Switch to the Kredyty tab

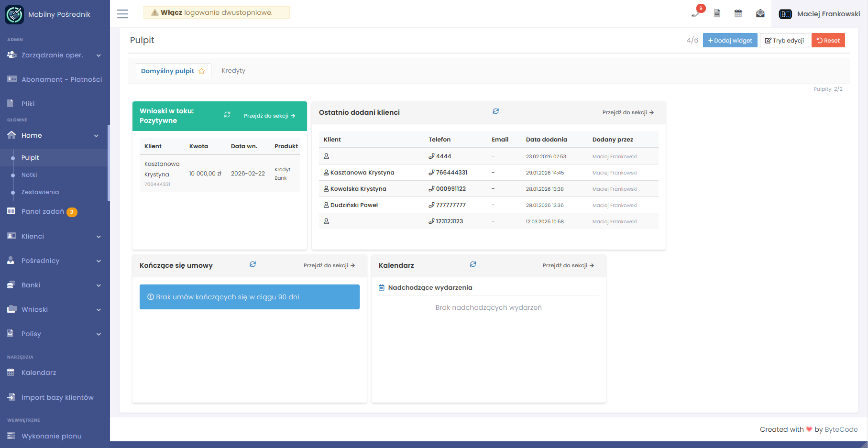pyautogui.click(x=233, y=71)
